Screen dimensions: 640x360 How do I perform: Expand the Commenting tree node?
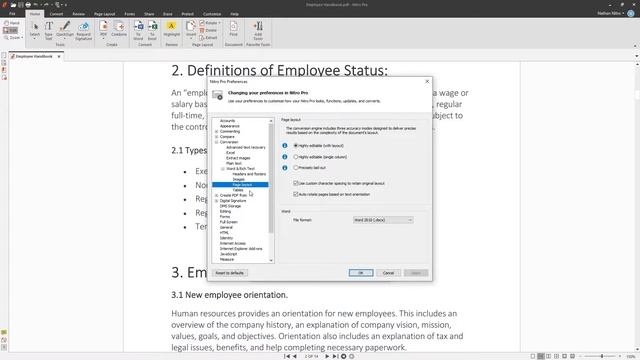coord(217,131)
